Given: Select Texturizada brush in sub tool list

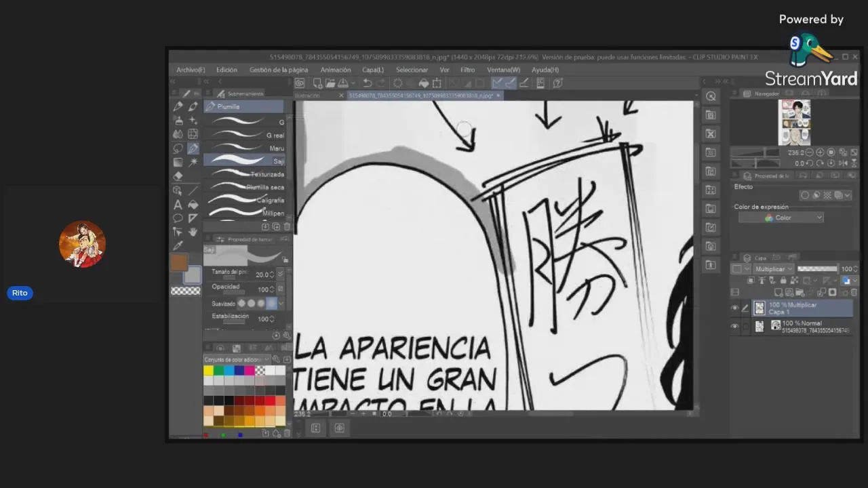Looking at the screenshot, I should pyautogui.click(x=244, y=174).
